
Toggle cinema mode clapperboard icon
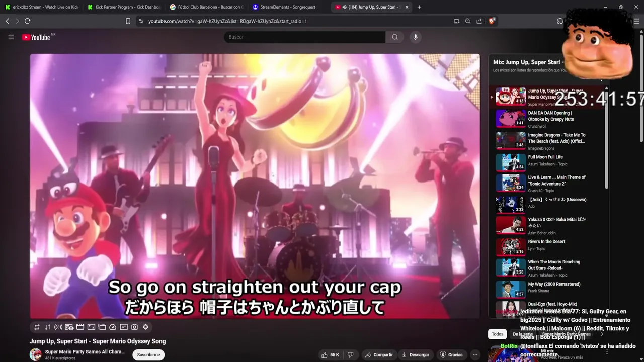80,327
